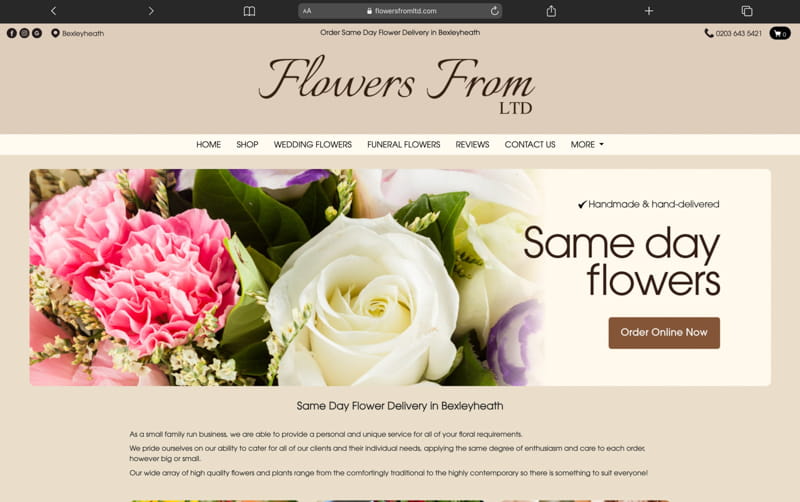Click the Handmade & hand-delivered text
The image size is (800, 502).
click(x=648, y=204)
